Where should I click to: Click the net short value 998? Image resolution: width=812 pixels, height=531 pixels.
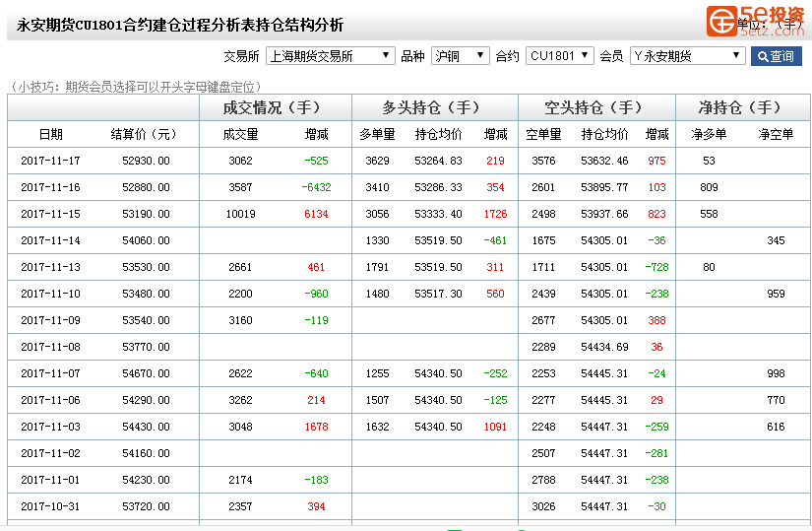click(776, 373)
